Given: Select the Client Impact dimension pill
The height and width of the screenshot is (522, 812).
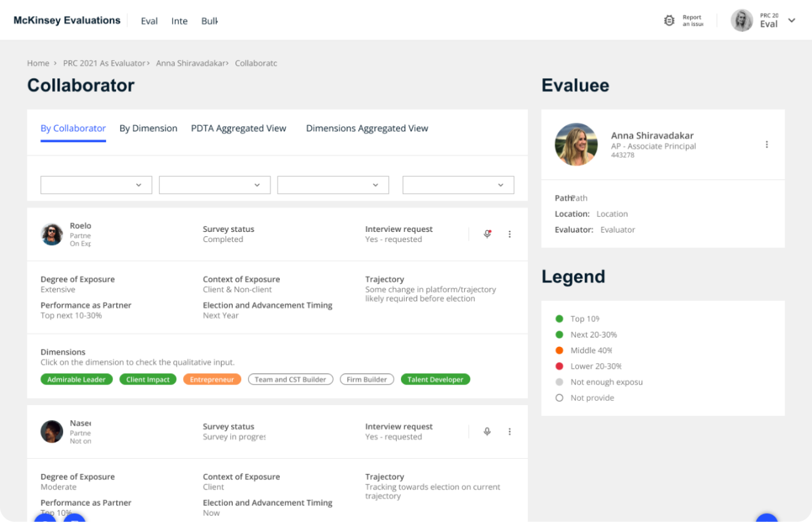Looking at the screenshot, I should click(148, 379).
